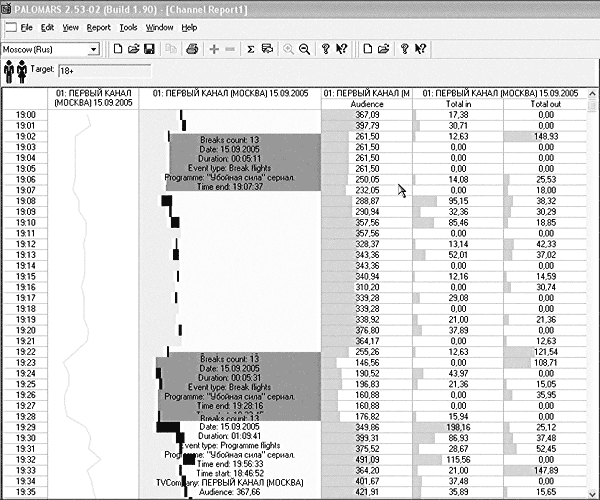Click the Total in value 95,15

point(458,201)
